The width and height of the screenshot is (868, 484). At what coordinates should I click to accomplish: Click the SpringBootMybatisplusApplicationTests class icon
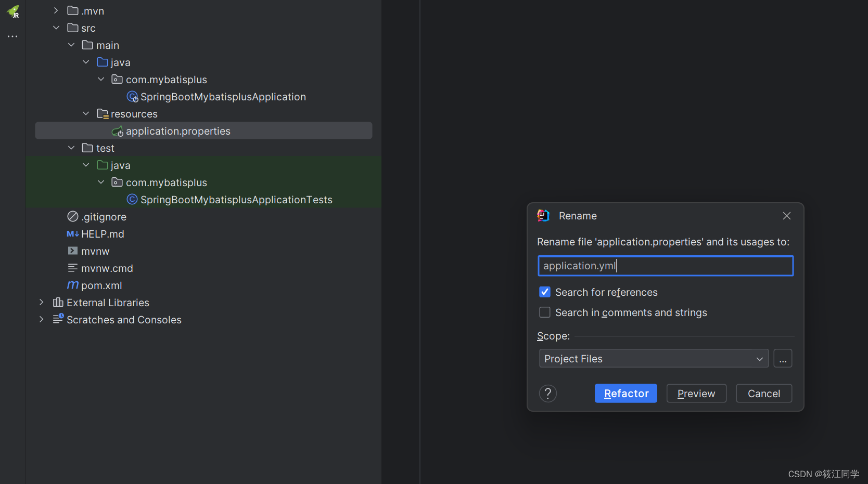[132, 199]
